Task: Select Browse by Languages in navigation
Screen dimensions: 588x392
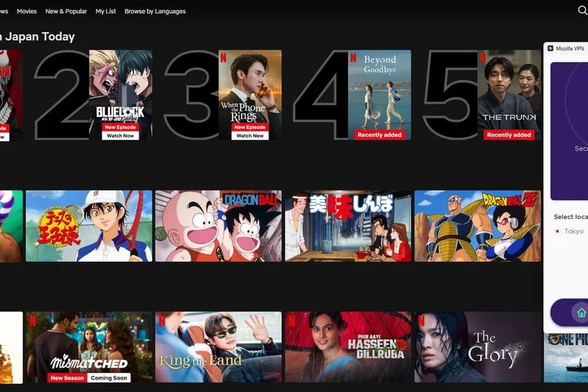Action: point(155,12)
